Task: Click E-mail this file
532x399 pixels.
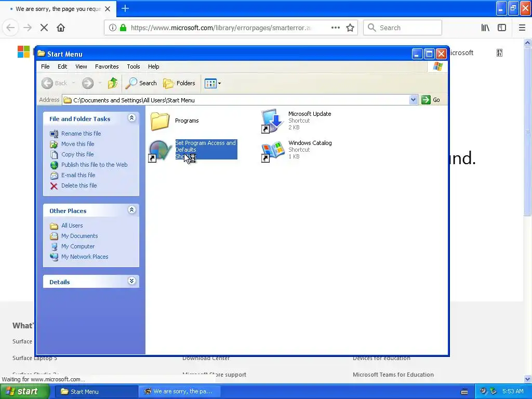Action: click(73, 176)
